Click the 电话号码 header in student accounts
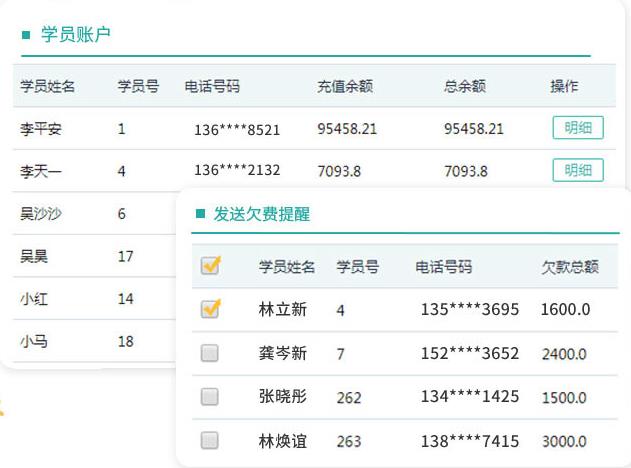This screenshot has width=631, height=468. [x=212, y=86]
